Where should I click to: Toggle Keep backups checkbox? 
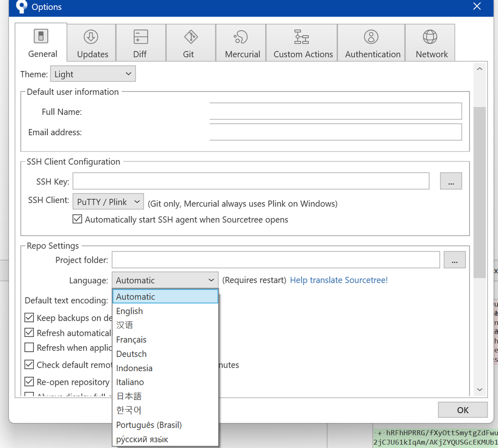pos(29,317)
